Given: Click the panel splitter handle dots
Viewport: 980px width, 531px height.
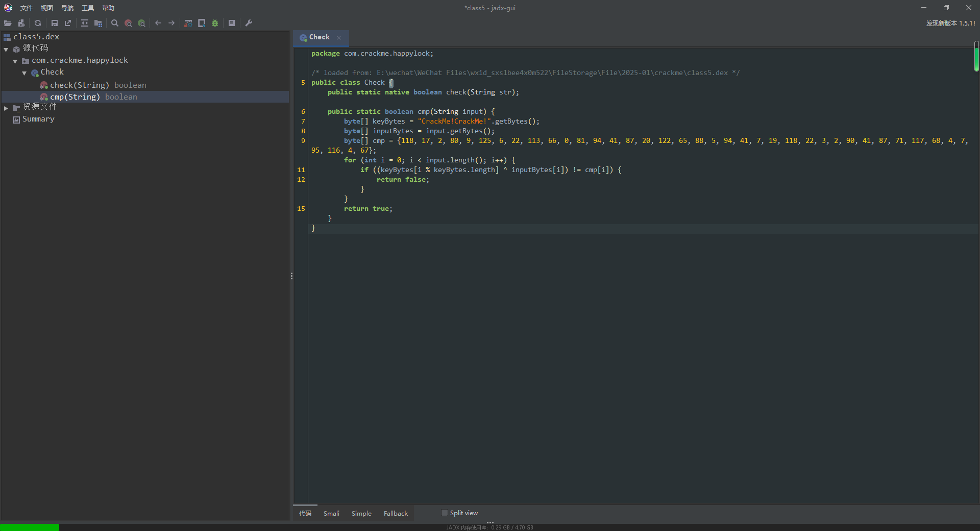Looking at the screenshot, I should 291,276.
